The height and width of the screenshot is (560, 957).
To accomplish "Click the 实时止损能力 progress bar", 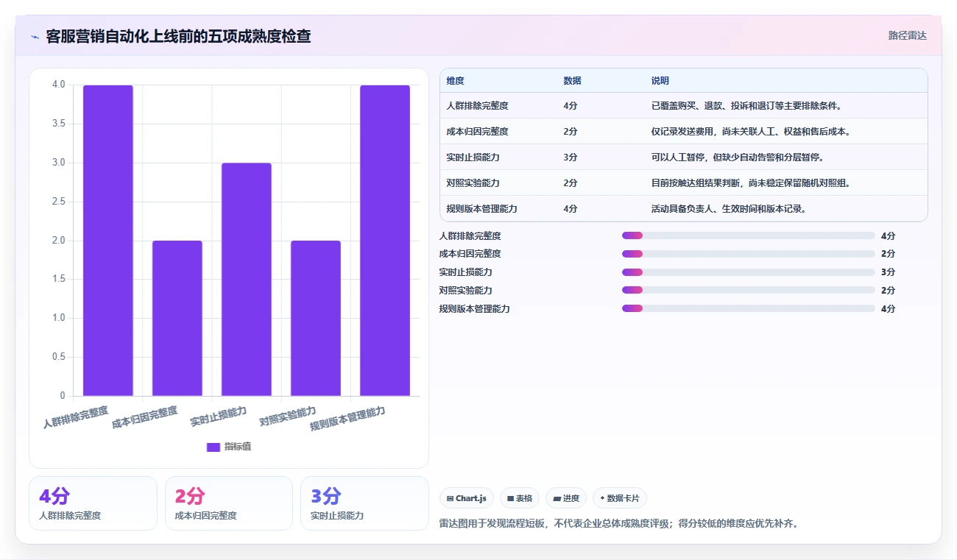I will tap(748, 272).
